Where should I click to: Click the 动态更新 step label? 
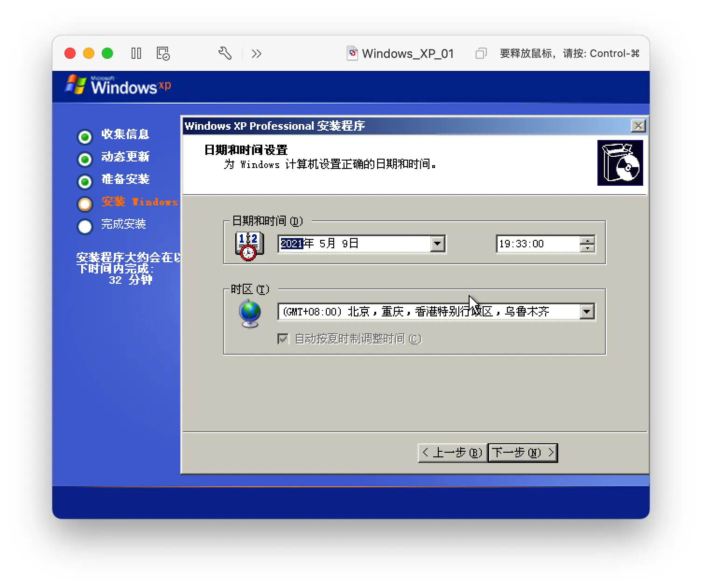125,157
